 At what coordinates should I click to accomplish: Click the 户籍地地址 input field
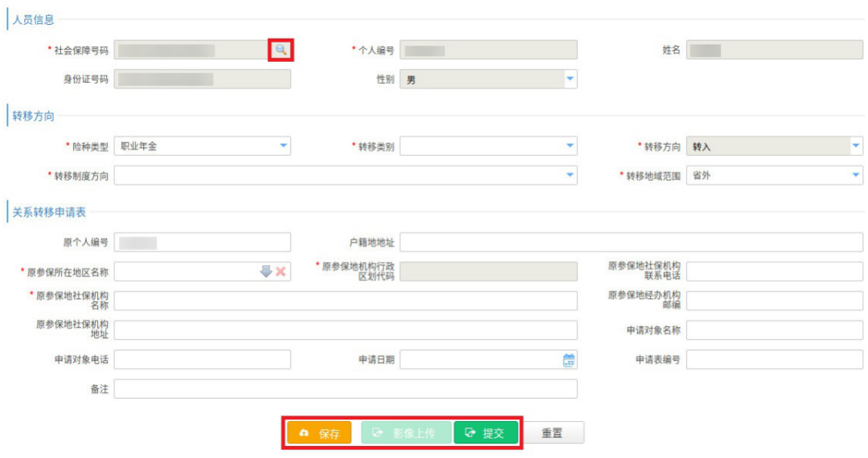pos(631,243)
